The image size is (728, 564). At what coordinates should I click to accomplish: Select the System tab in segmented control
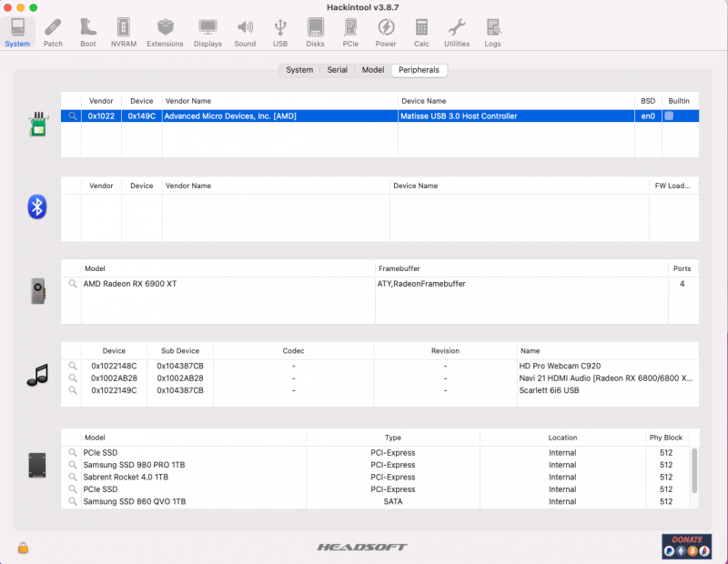coord(299,70)
